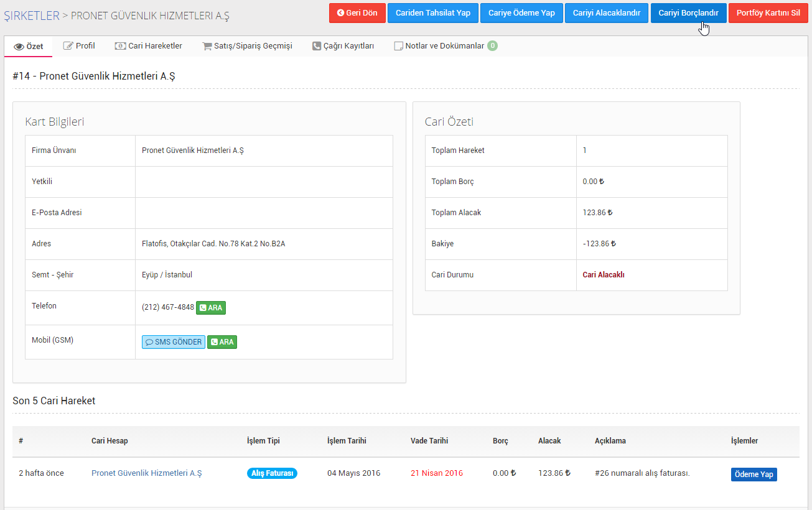
Task: Click the Açıklama column header
Action: click(610, 441)
